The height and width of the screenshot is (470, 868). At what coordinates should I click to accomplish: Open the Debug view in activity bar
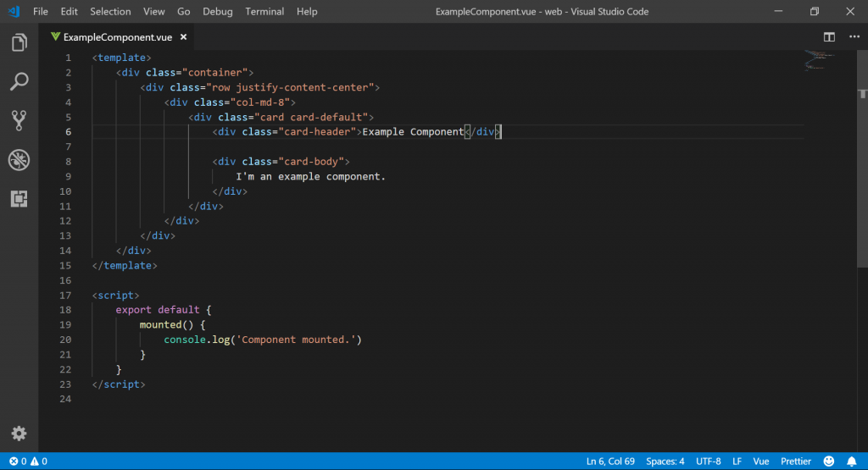[19, 160]
